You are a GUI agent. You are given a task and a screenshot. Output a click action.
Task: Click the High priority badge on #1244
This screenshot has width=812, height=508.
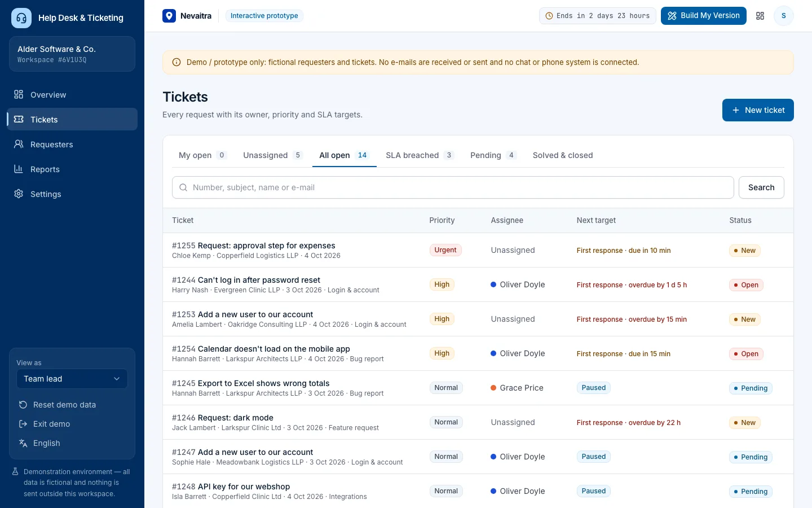point(442,284)
